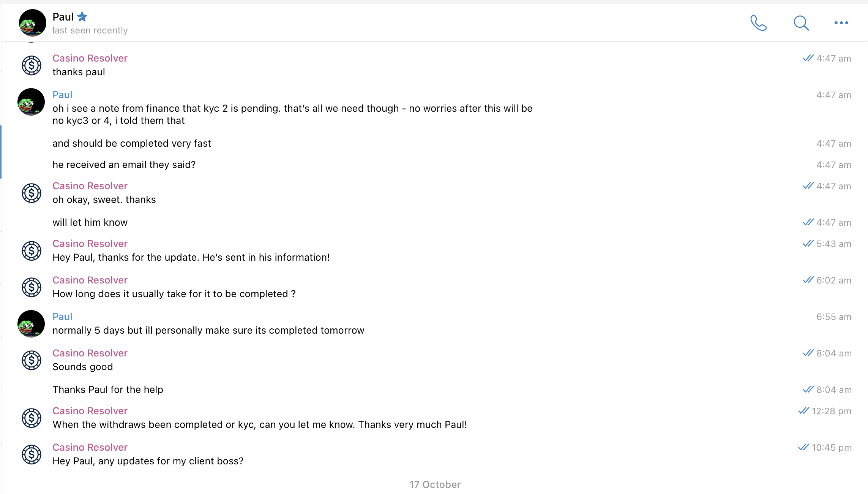
Task: Open Paul's profile from header name
Action: [63, 17]
